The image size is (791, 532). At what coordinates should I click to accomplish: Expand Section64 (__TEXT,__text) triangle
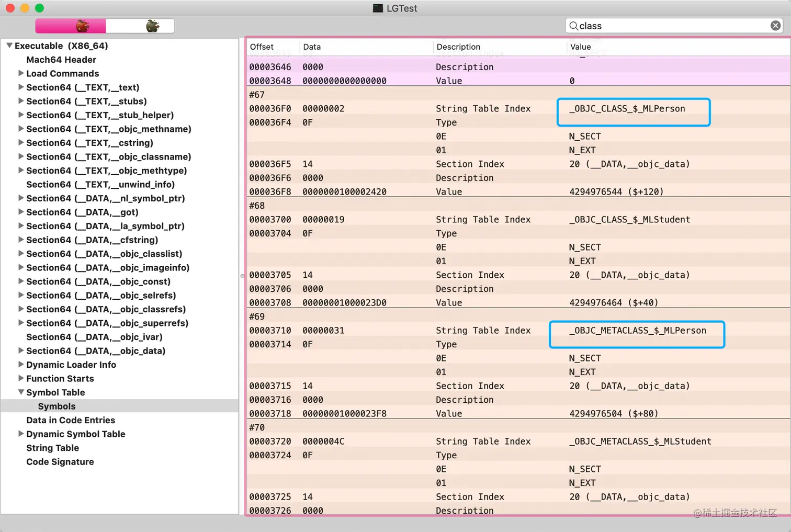pos(21,87)
